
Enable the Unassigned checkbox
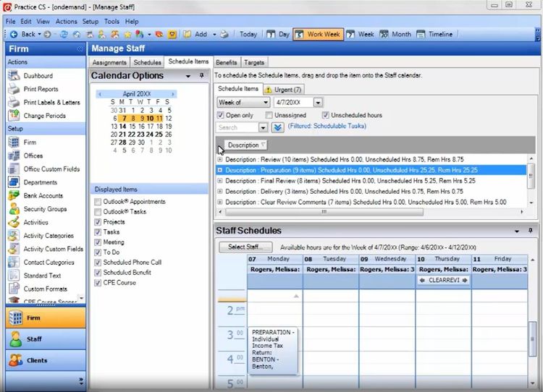[x=269, y=115]
